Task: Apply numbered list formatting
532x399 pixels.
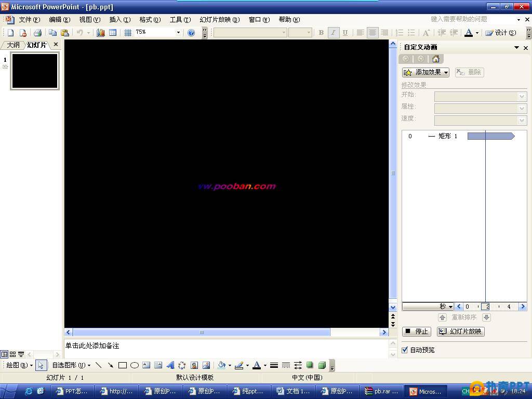Action: [x=400, y=33]
